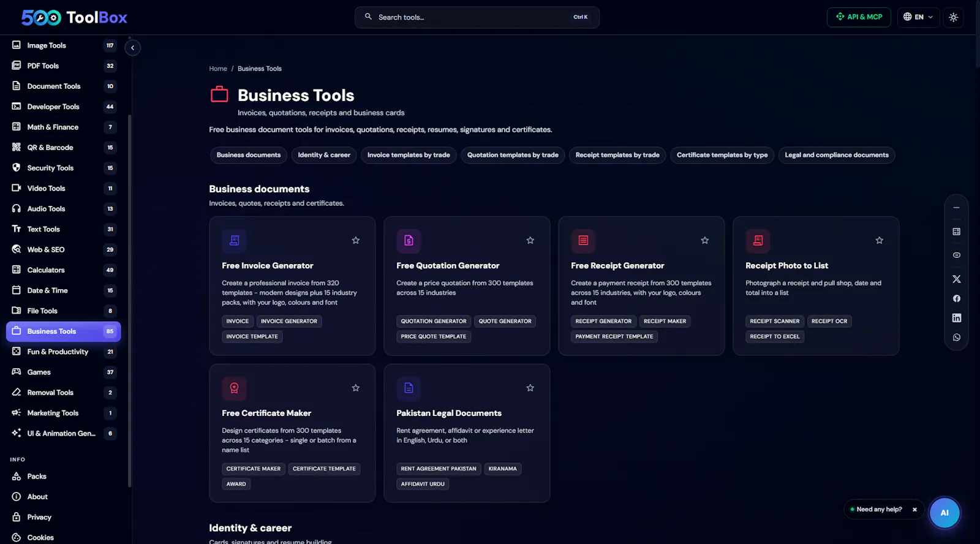Open Calculators category in sidebar
Viewport: 980px width, 544px height.
pos(64,270)
